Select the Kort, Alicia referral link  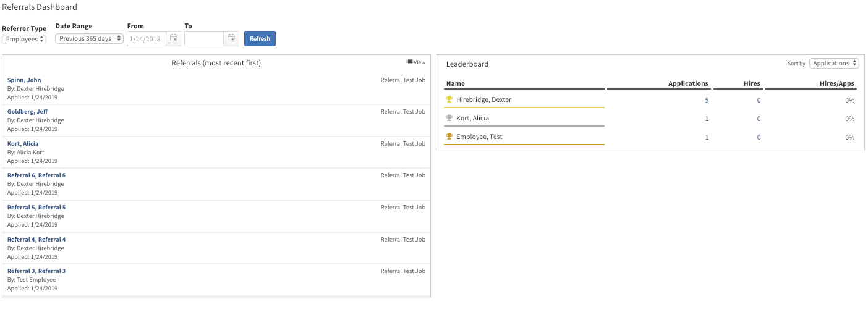tap(23, 144)
